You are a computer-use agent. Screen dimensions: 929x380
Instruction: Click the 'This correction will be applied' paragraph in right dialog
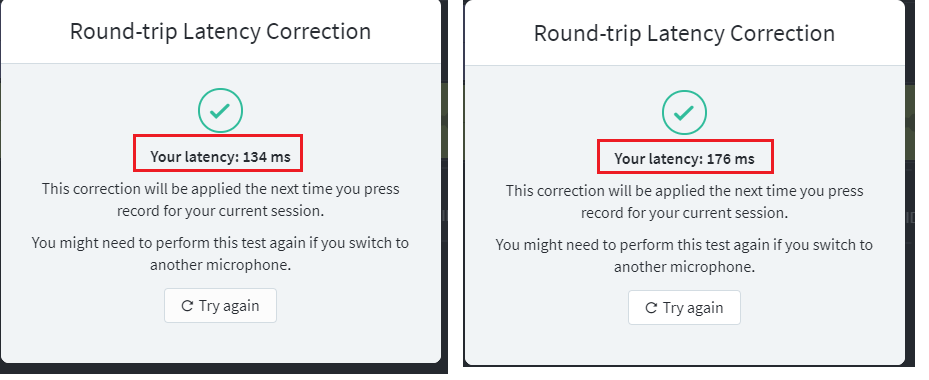(684, 202)
